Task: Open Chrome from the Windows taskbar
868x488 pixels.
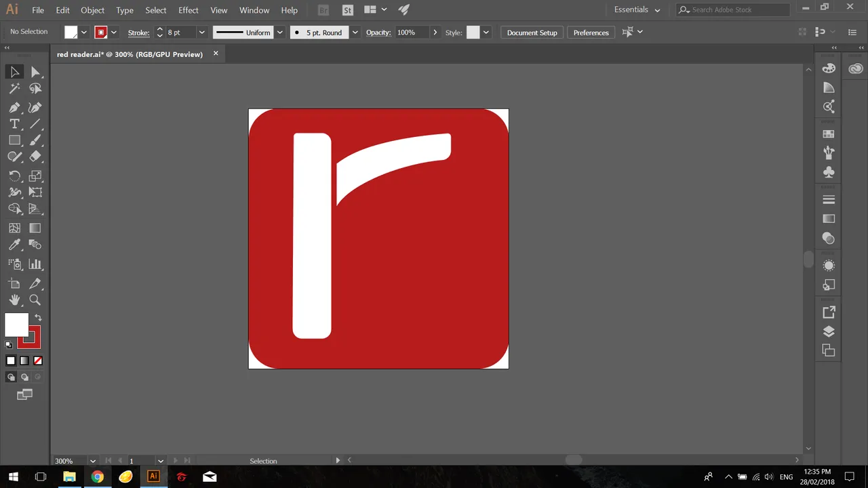Action: click(x=98, y=476)
